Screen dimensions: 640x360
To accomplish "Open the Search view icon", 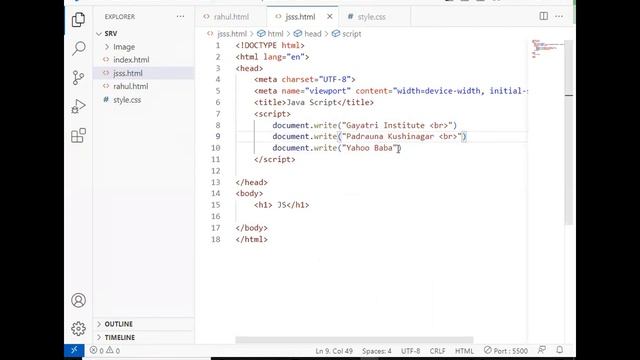I will pos(78,48).
